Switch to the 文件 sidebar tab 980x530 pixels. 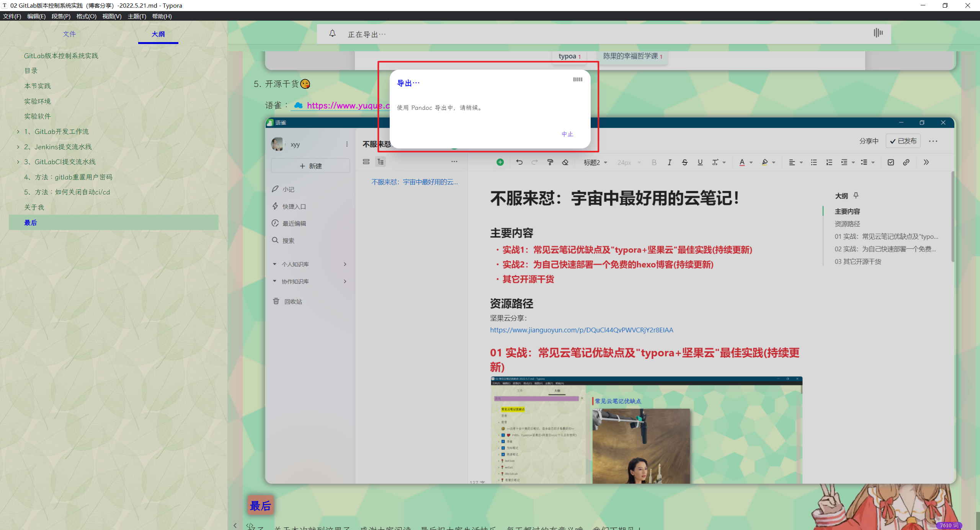point(69,34)
